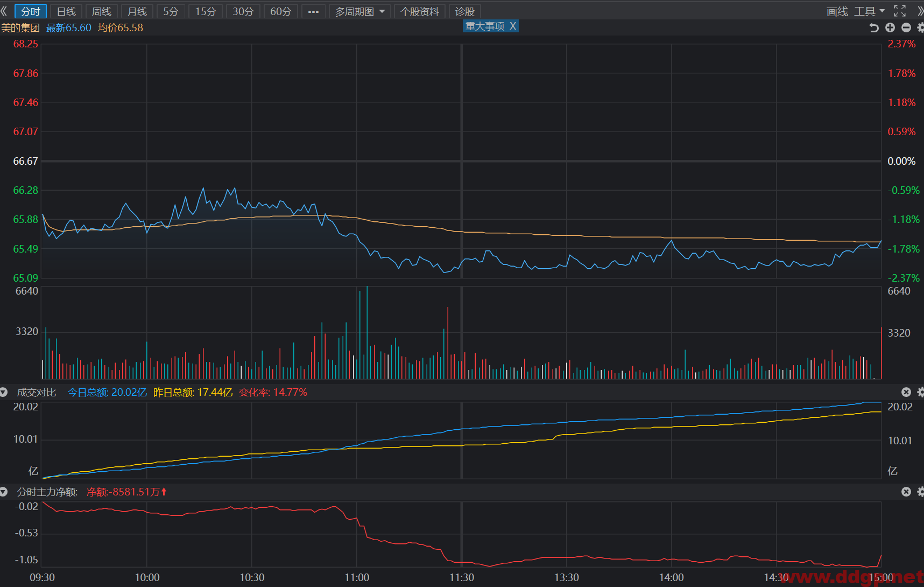Close the 重大事项 tag with X
This screenshot has height=587, width=924.
[513, 26]
